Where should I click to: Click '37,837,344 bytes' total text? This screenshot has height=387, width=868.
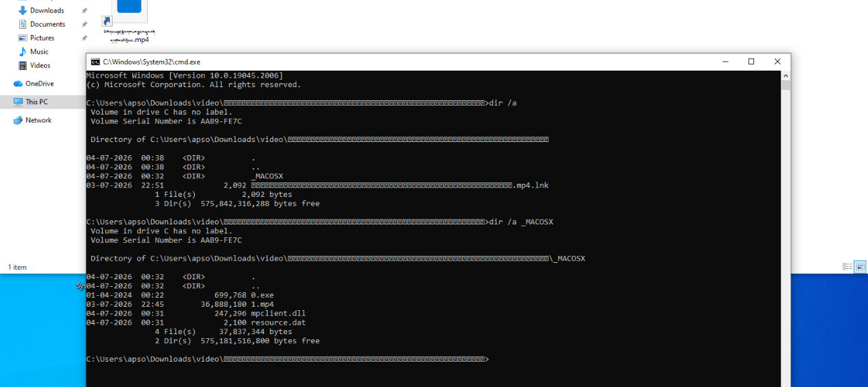click(255, 331)
